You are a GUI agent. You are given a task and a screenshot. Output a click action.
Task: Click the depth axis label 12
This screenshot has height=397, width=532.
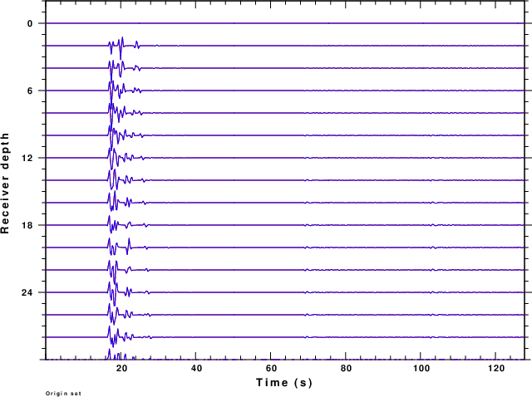[27, 158]
